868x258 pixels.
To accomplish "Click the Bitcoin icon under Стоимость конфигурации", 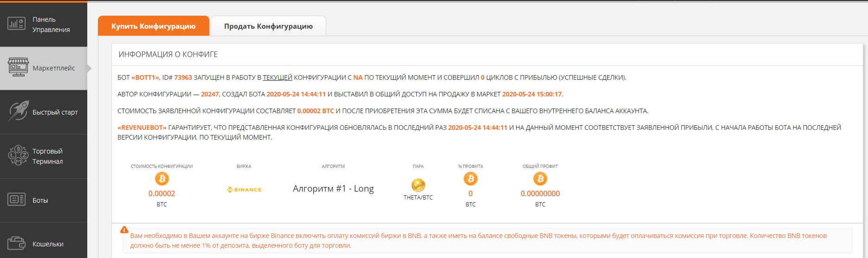I will [x=162, y=179].
